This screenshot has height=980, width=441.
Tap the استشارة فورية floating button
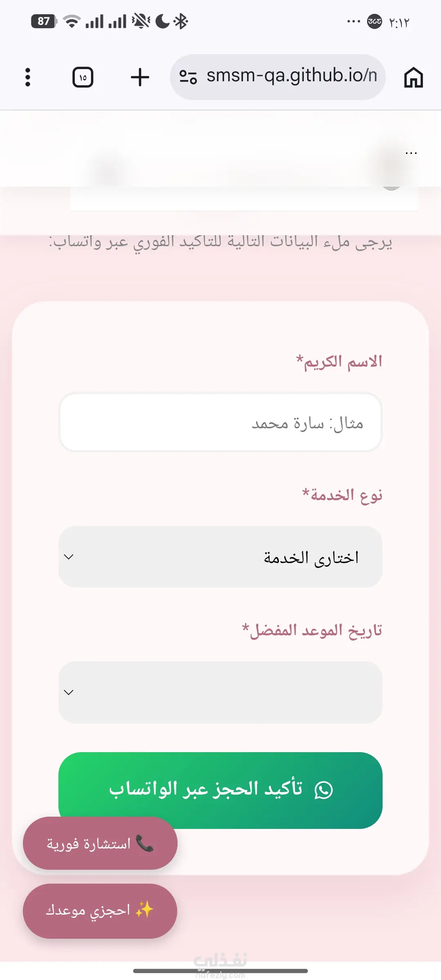click(x=100, y=843)
